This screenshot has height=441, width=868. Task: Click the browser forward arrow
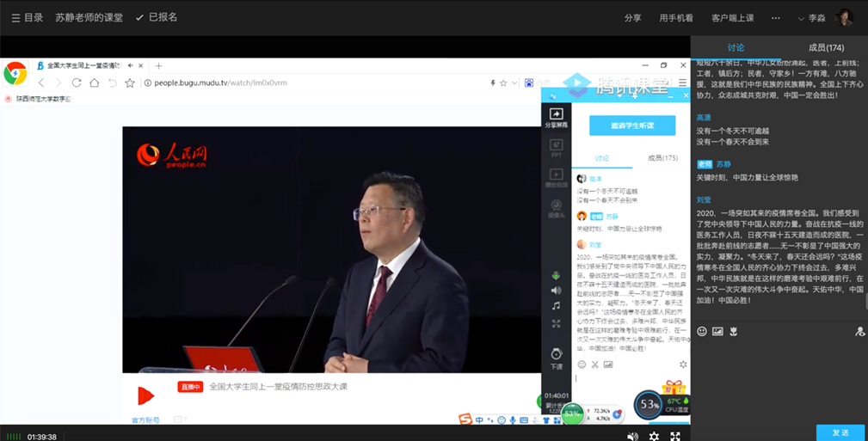click(58, 83)
